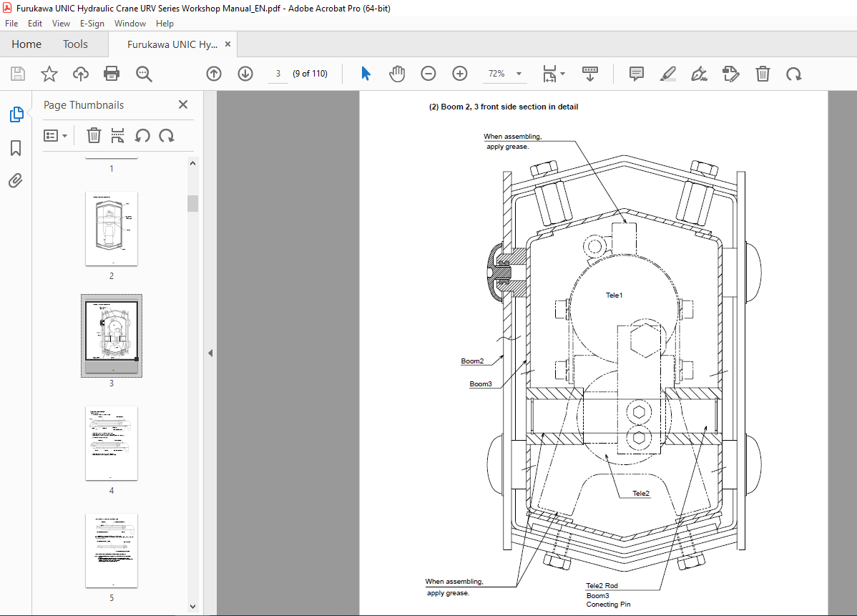
Task: Click the "(9 of 110)" page count text
Action: (310, 74)
